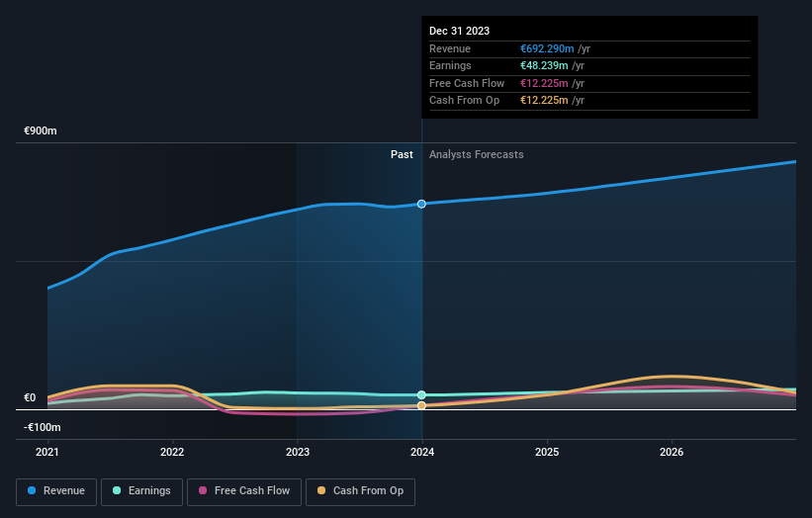Select the 2022 x-axis label
This screenshot has width=812, height=518.
172,452
